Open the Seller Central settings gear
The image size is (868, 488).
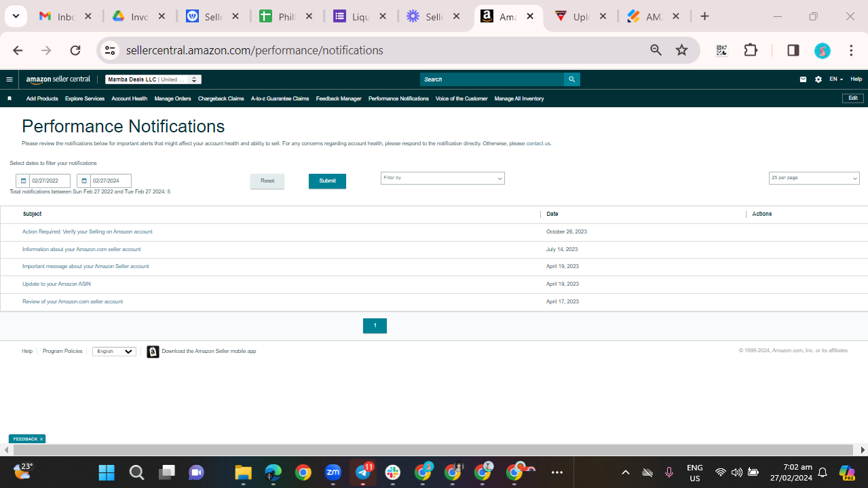coord(818,79)
